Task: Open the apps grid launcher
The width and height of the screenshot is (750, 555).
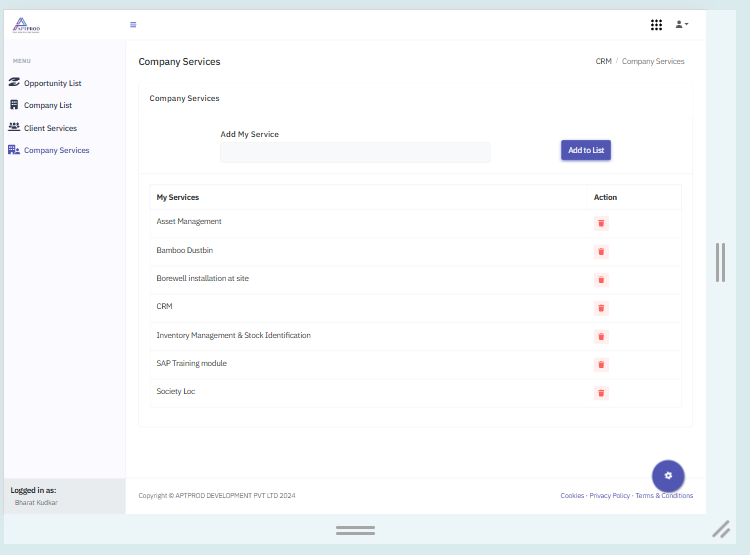Action: pos(656,25)
